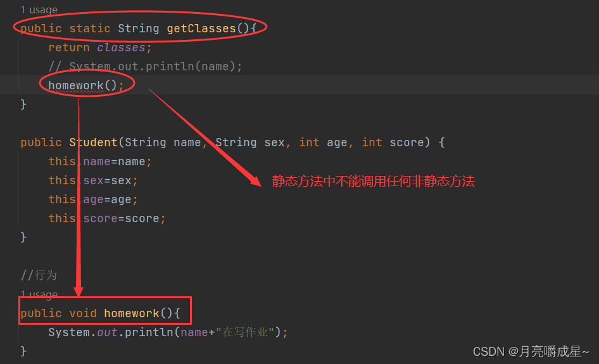Click the Student constructor name
Image resolution: width=599 pixels, height=364 pixels.
[94, 142]
